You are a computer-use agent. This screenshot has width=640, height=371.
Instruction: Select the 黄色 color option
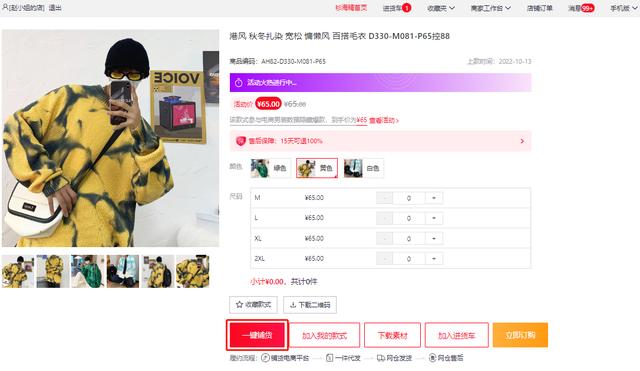tap(317, 168)
